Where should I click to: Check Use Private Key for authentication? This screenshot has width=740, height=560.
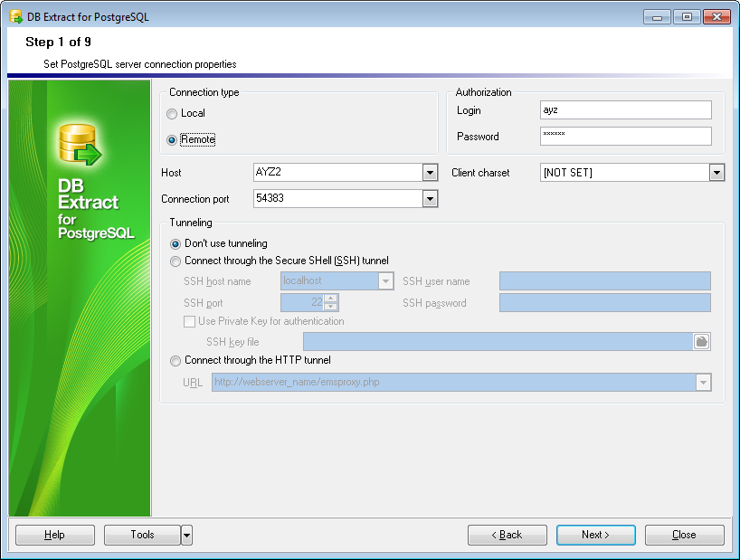[x=190, y=321]
